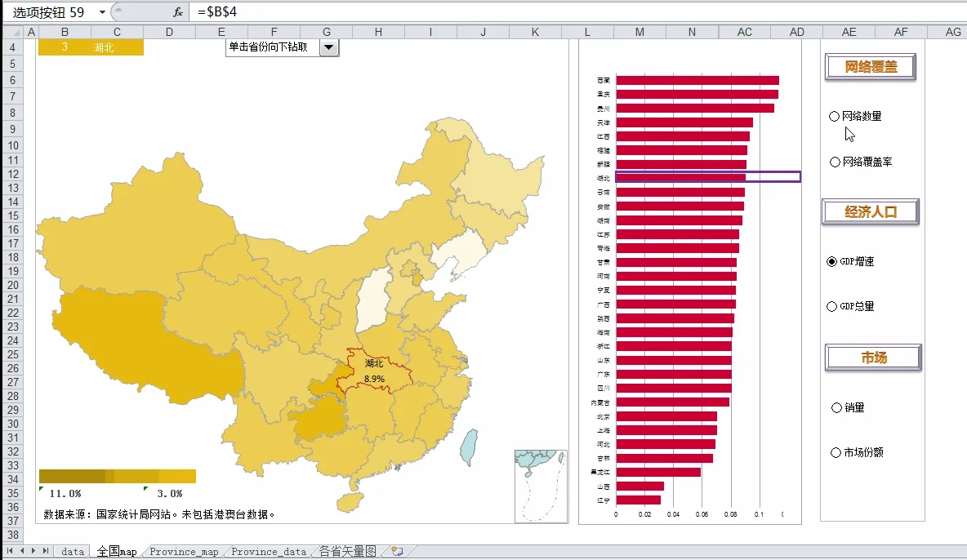
Task: Click the South China Sea inset map
Action: (x=541, y=486)
